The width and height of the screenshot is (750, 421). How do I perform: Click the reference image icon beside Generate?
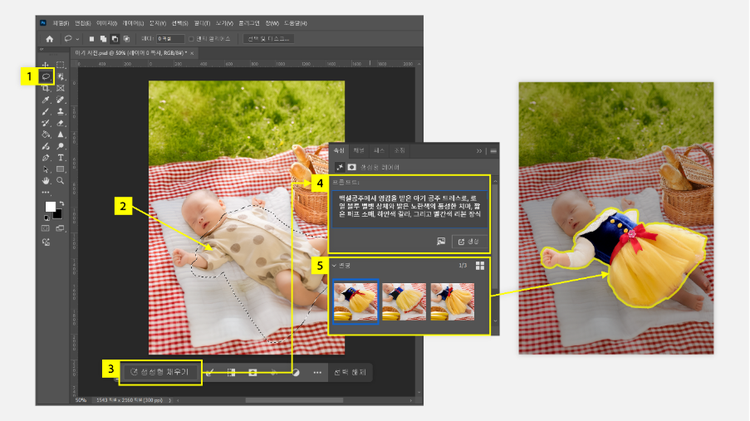click(441, 242)
